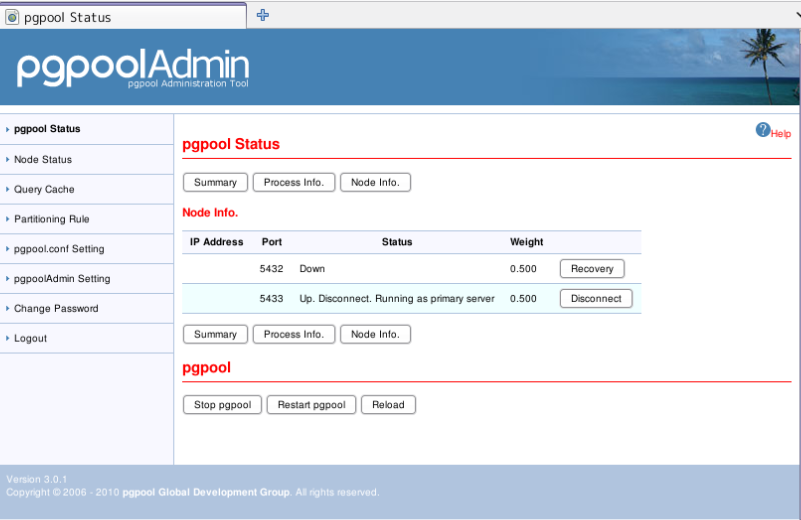Click the IP Address column header
The image size is (801, 520).
(217, 242)
